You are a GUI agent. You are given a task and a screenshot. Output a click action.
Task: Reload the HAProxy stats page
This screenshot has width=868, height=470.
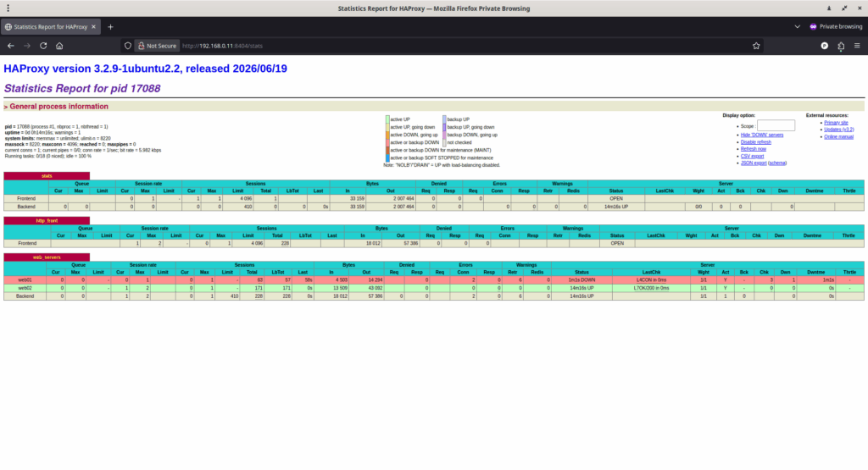tap(43, 46)
